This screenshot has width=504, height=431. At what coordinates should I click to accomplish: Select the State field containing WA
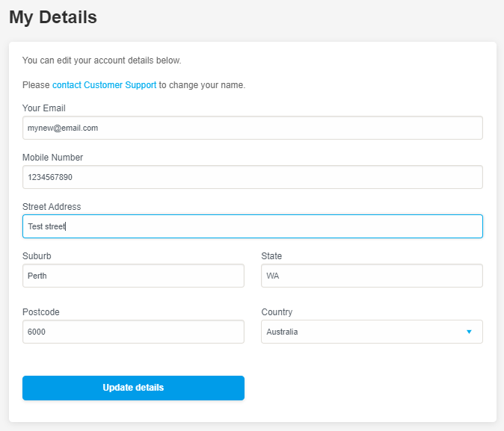tap(372, 276)
